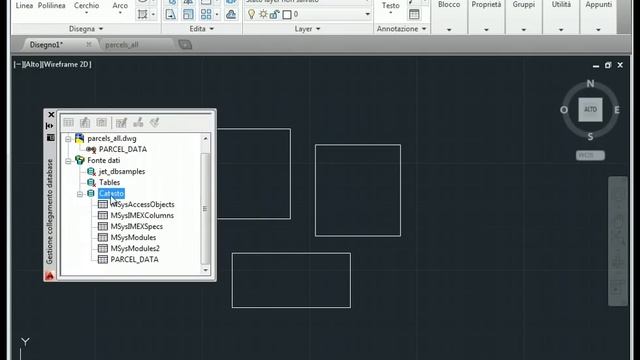The width and height of the screenshot is (640, 360).
Task: Open the Arco tool dropdown arrow
Action: click(120, 13)
